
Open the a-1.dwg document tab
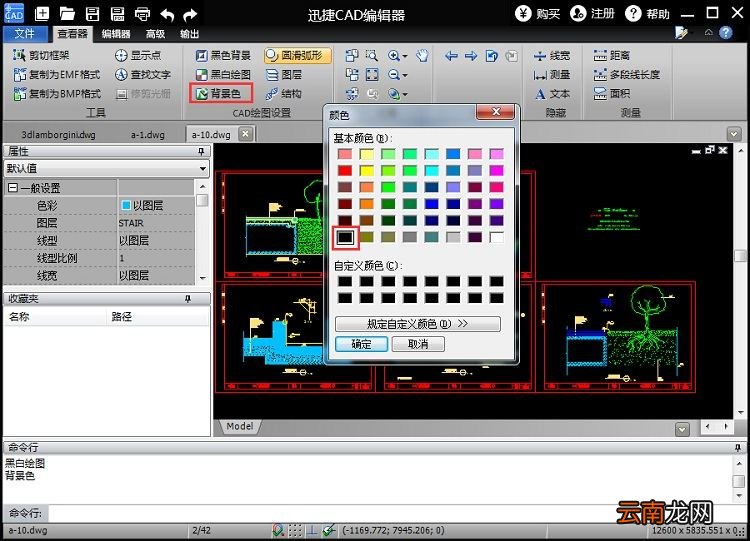pos(148,135)
